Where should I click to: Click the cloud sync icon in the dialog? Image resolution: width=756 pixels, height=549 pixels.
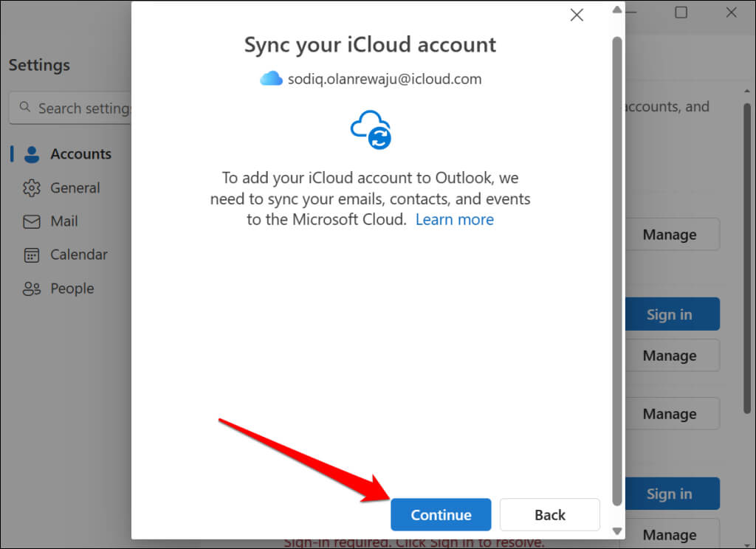pyautogui.click(x=371, y=130)
